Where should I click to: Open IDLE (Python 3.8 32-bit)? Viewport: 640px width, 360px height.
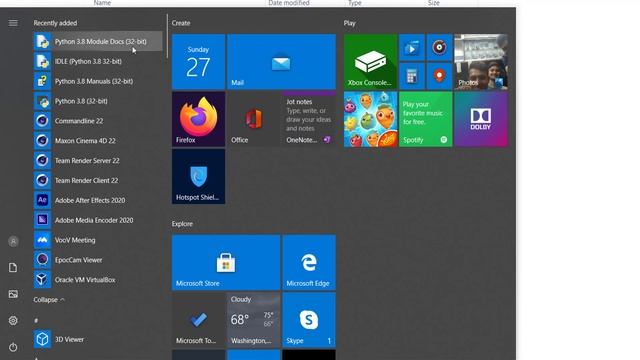pyautogui.click(x=98, y=61)
